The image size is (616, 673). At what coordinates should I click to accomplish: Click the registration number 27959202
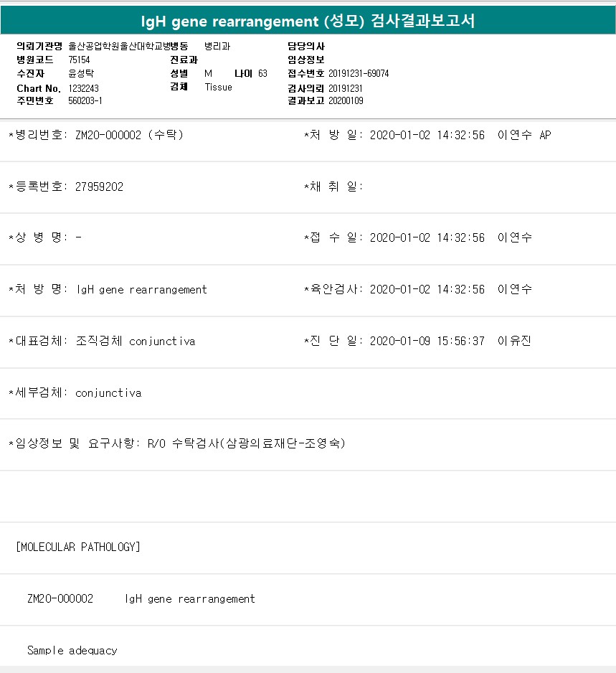click(99, 187)
